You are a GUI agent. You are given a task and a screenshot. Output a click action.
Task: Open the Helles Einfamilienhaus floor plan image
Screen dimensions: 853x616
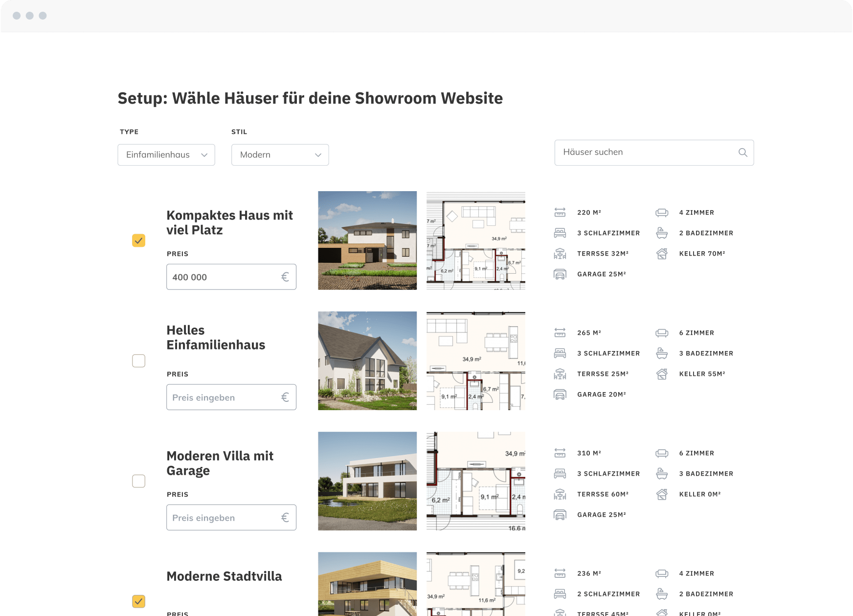coord(476,361)
